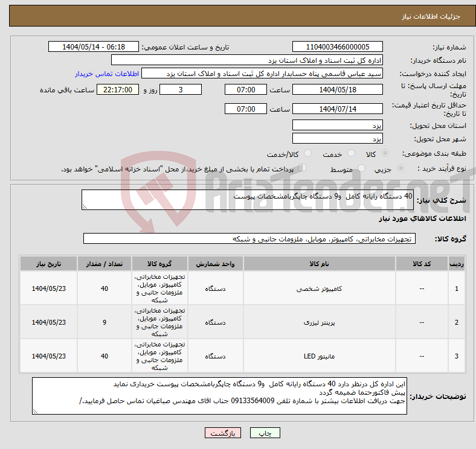Click the واحد شمارش column header

pos(215,264)
